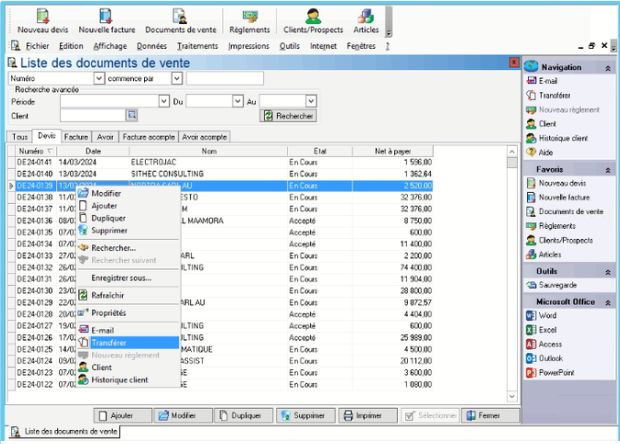Viewport: 620px width, 444px height.
Task: Switch to the Tous tab
Action: click(20, 137)
